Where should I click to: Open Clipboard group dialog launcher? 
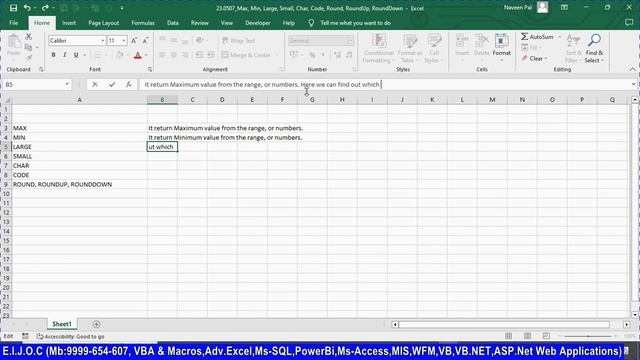[41, 70]
